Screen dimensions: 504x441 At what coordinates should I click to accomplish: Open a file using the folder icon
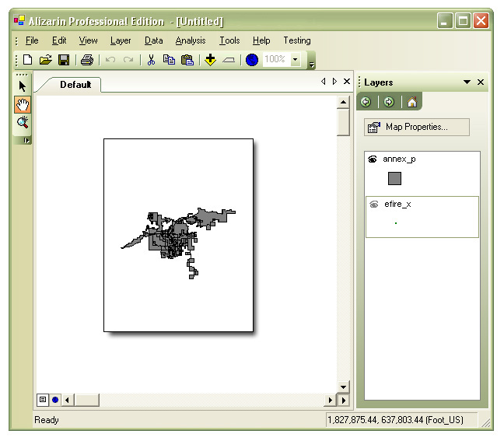click(x=46, y=60)
